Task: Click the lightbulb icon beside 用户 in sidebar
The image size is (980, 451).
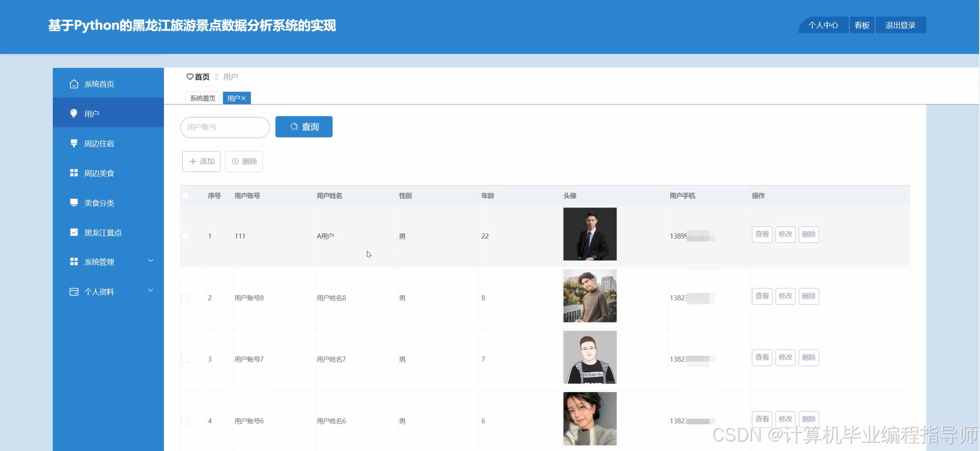Action: pos(73,113)
